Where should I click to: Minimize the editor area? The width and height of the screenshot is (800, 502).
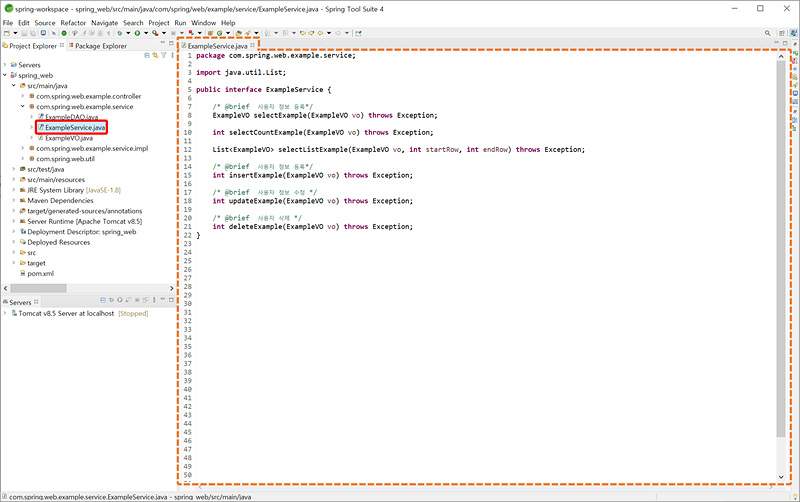(777, 43)
